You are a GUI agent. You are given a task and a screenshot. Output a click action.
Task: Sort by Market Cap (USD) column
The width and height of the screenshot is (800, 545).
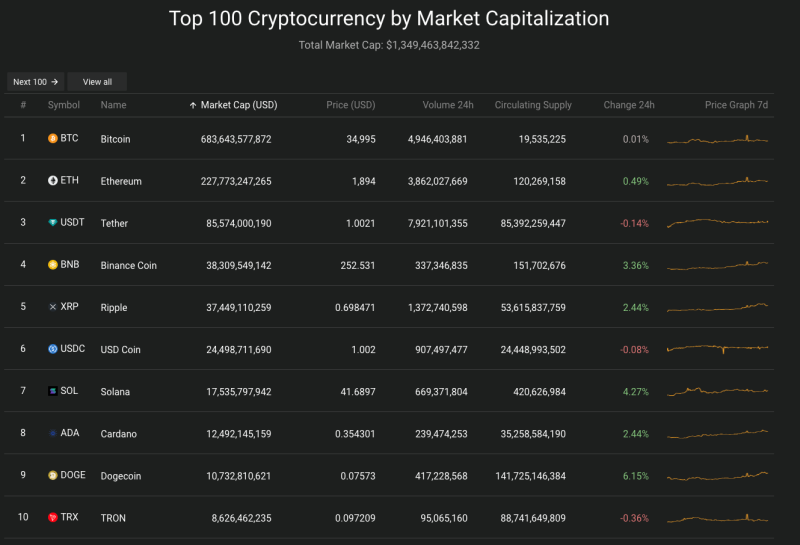[x=239, y=105]
